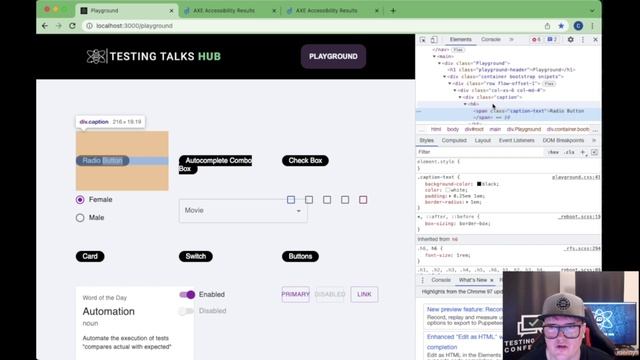
Task: Activate the DevTools element inspector arrow icon
Action: coord(423,40)
